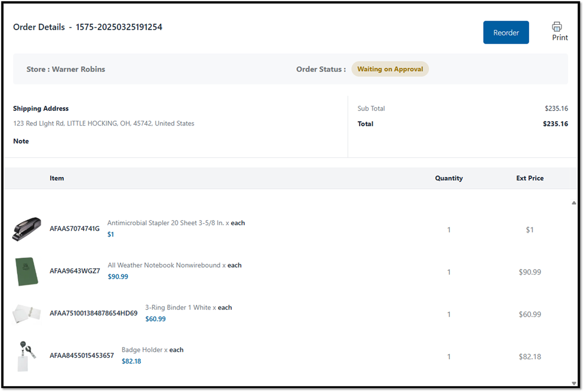Click the blue Reorder button

point(506,33)
